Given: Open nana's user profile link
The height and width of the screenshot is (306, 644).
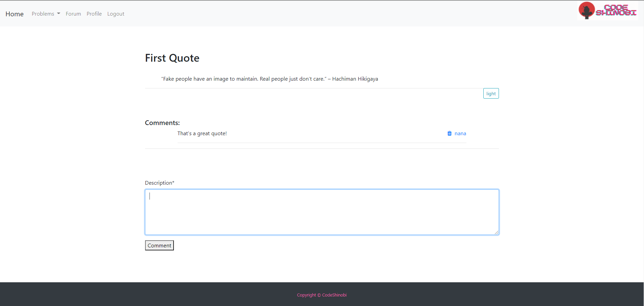Looking at the screenshot, I should click(x=461, y=133).
